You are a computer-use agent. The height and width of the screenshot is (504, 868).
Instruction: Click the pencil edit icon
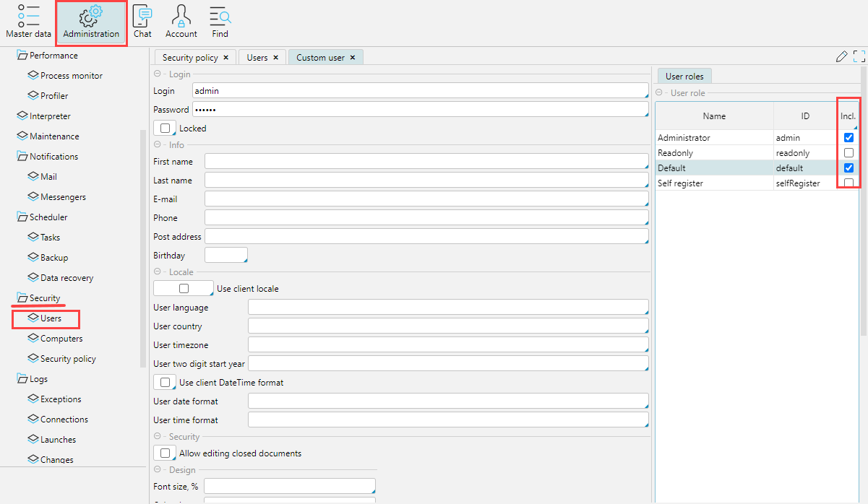coord(841,56)
